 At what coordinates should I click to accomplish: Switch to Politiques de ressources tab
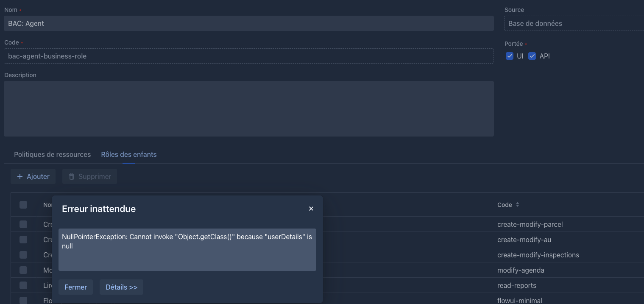pos(52,154)
